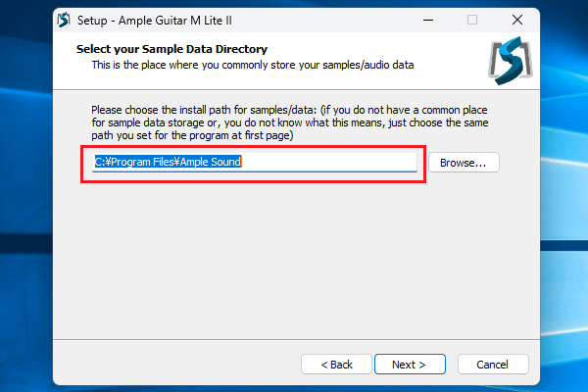Close the Ample Guitar setup window
Viewport: 588px width, 392px height.
point(516,20)
